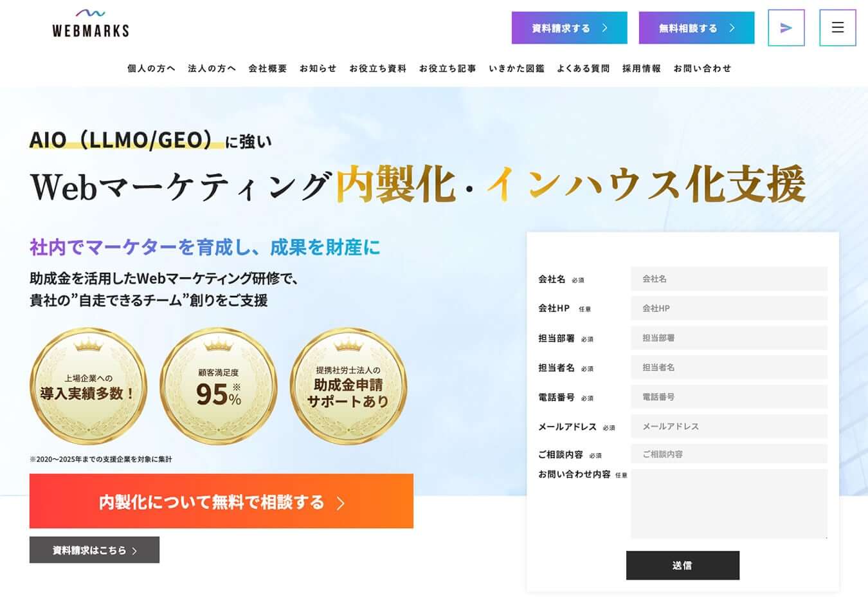Focus the 会社名 input field

coord(728,279)
